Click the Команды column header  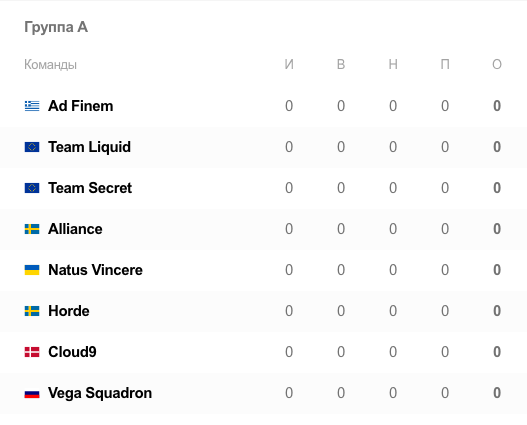50,64
